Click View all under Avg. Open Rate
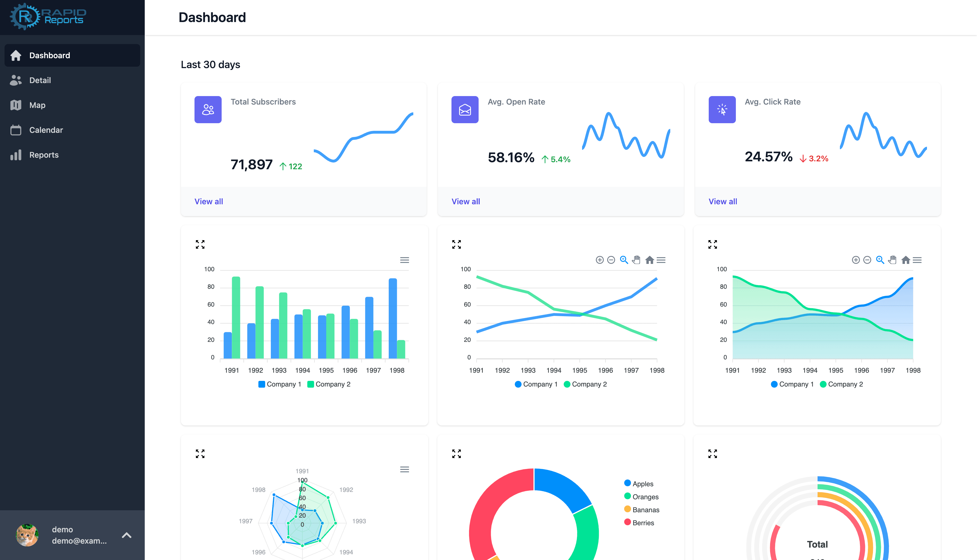Screen dimensions: 977x560 (466, 201)
